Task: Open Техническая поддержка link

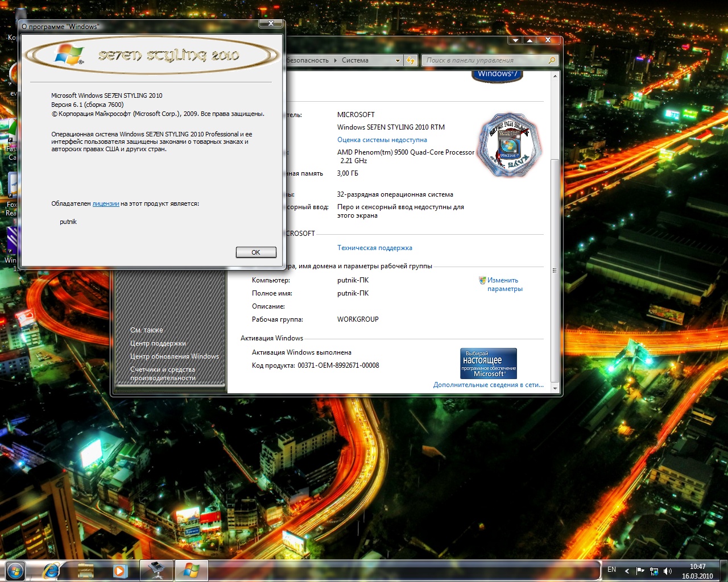Action: (374, 248)
